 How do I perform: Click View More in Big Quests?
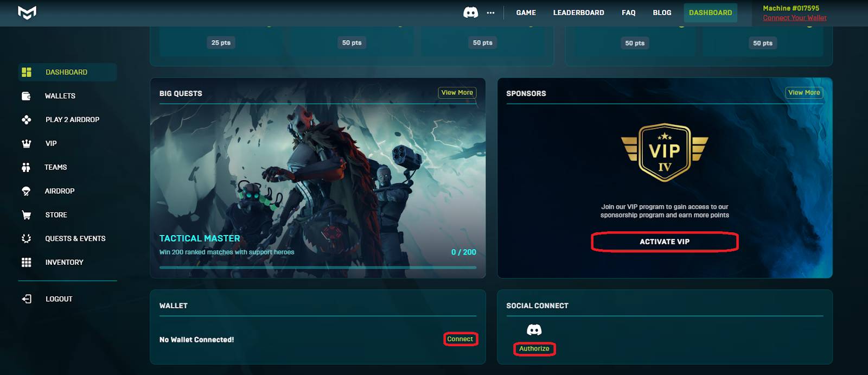(x=457, y=93)
